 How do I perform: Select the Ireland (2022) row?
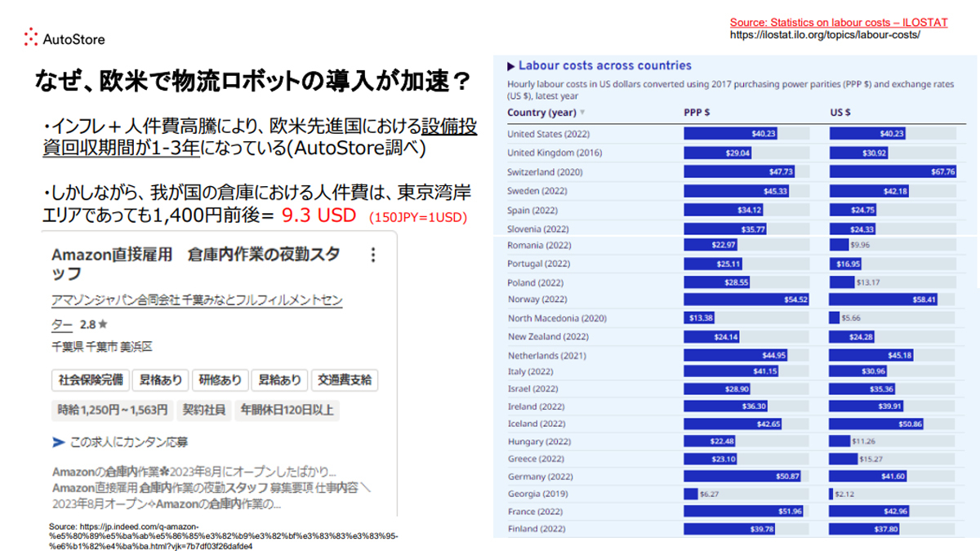[x=737, y=407]
